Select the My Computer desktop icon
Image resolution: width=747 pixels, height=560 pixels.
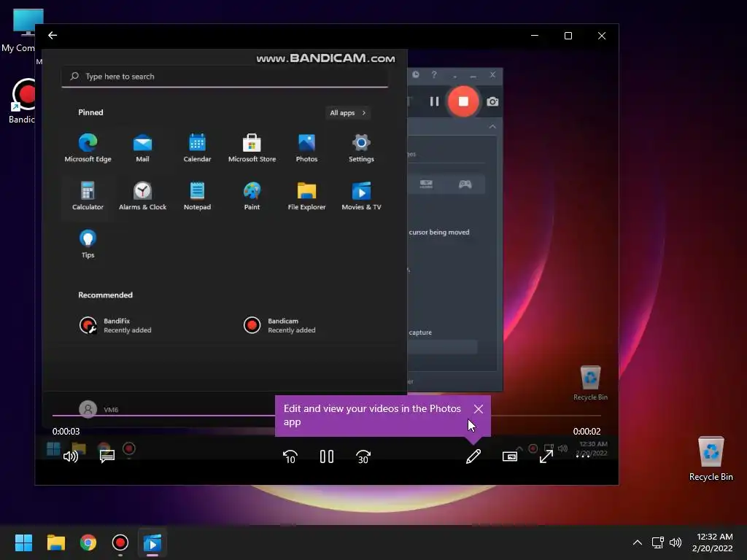click(x=18, y=30)
